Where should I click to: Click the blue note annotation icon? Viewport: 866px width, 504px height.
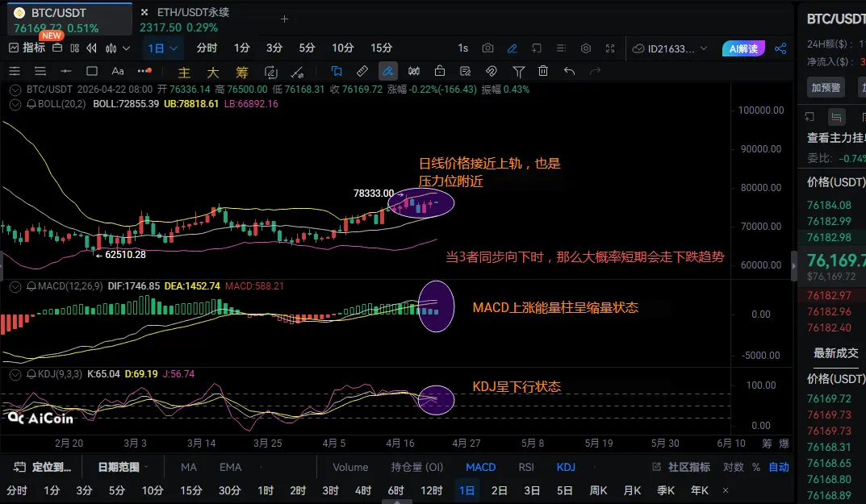337,71
